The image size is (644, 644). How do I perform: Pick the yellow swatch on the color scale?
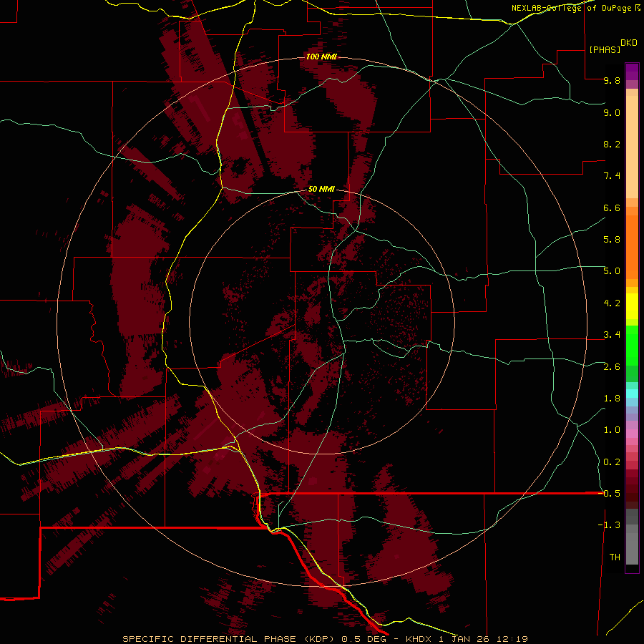(x=632, y=306)
